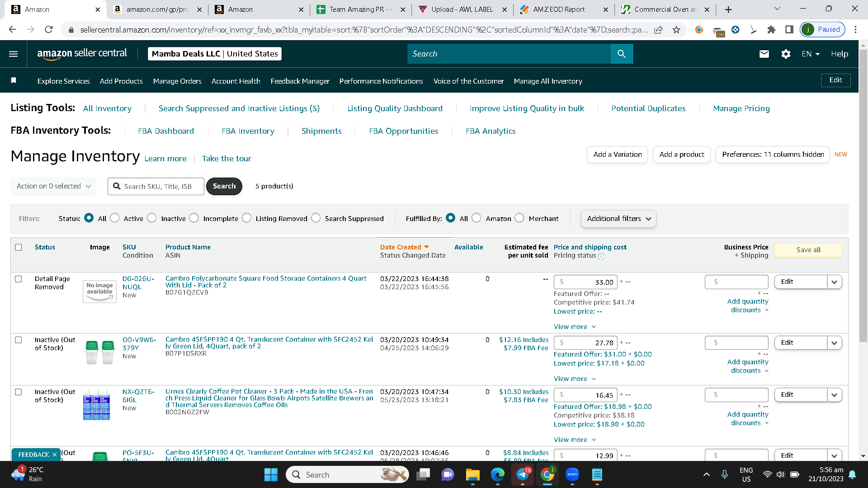Select the Listing Removed radio button
The width and height of the screenshot is (868, 488).
[246, 218]
